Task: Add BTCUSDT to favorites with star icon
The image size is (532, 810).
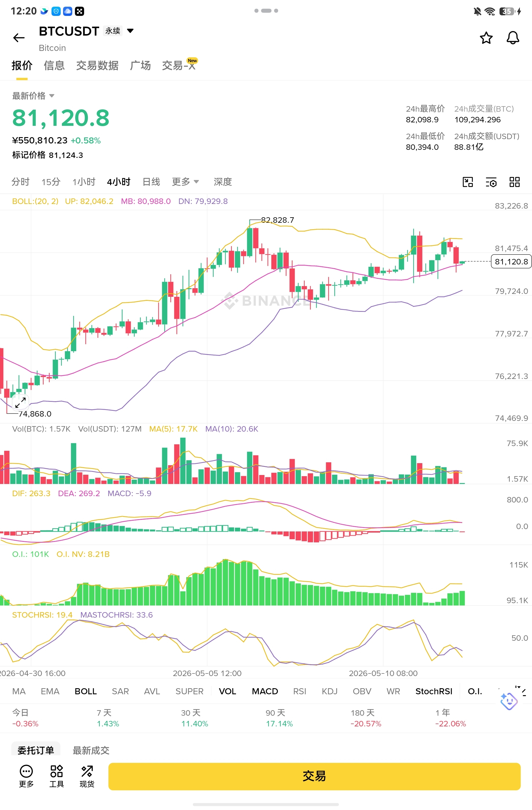Action: [486, 38]
